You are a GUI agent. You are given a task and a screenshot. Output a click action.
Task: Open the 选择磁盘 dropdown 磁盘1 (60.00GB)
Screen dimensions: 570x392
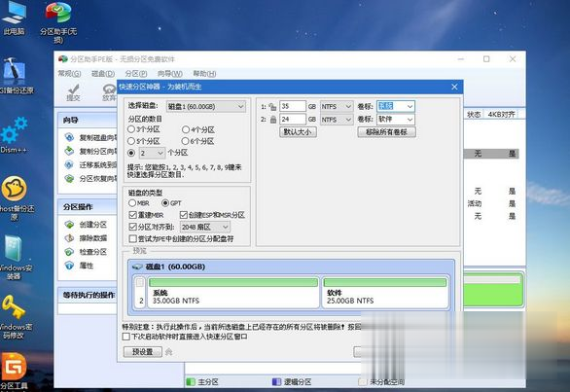click(x=206, y=106)
